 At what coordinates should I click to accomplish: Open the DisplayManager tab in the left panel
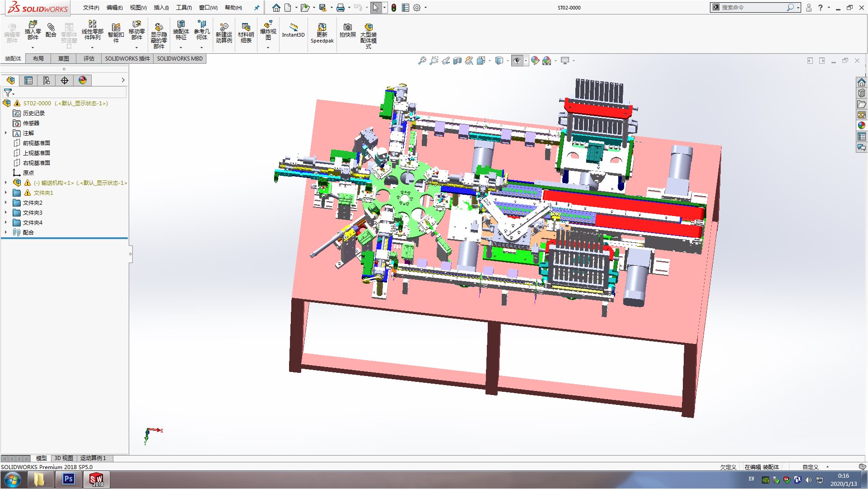pyautogui.click(x=83, y=80)
